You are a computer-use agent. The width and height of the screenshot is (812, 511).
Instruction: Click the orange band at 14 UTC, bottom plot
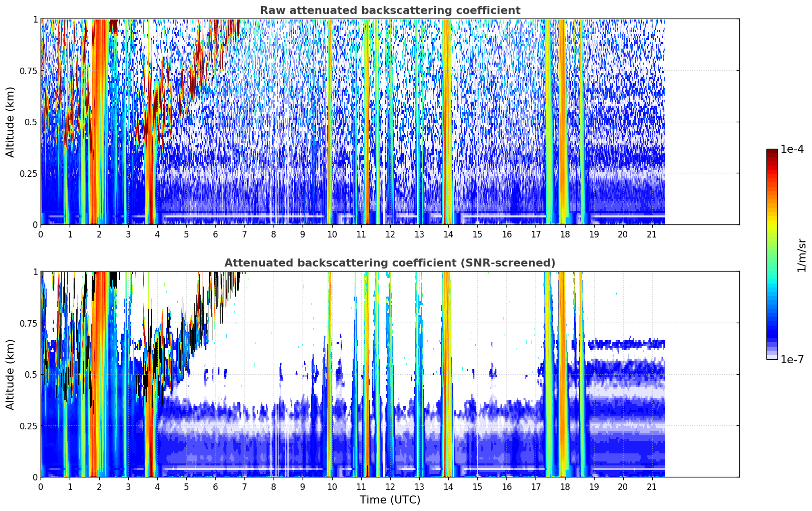point(447,374)
